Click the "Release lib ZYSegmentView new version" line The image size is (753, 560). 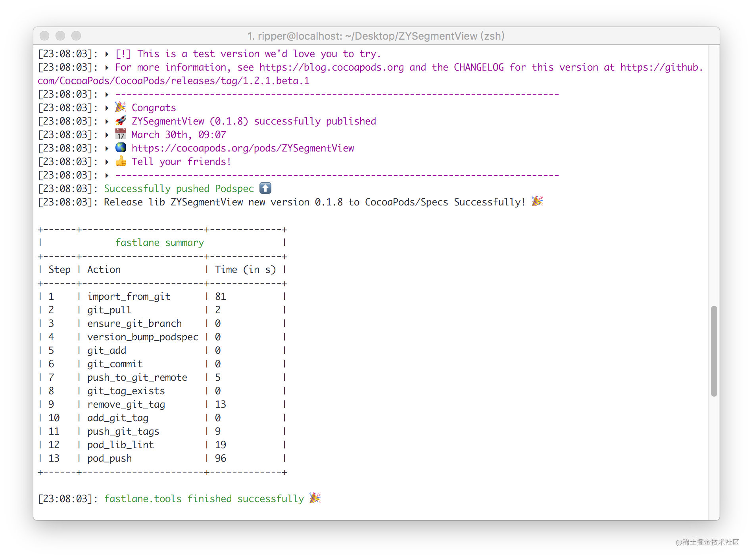[315, 202]
